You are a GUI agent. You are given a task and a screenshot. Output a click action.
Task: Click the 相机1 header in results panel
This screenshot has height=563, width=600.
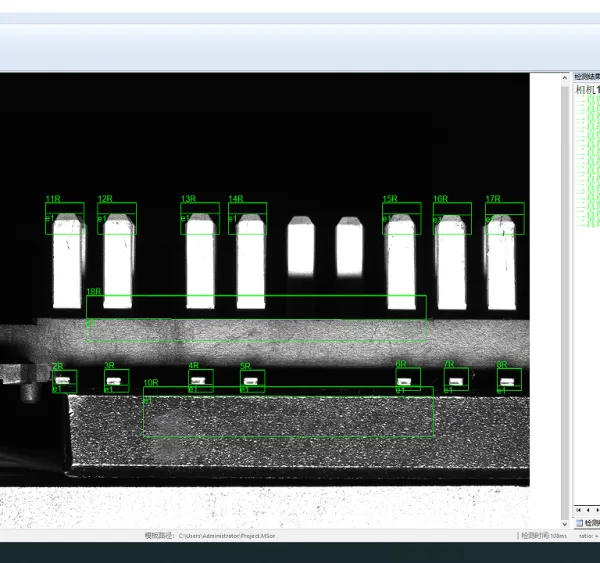[x=587, y=90]
